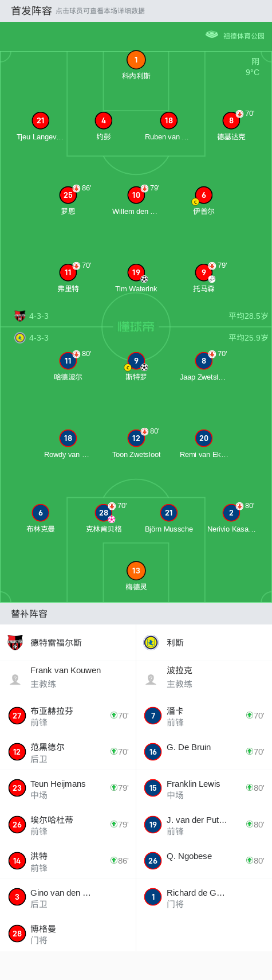Tap 克林肯贝格 number 28 blue badge
Screen dimensions: 272x980
104,513
